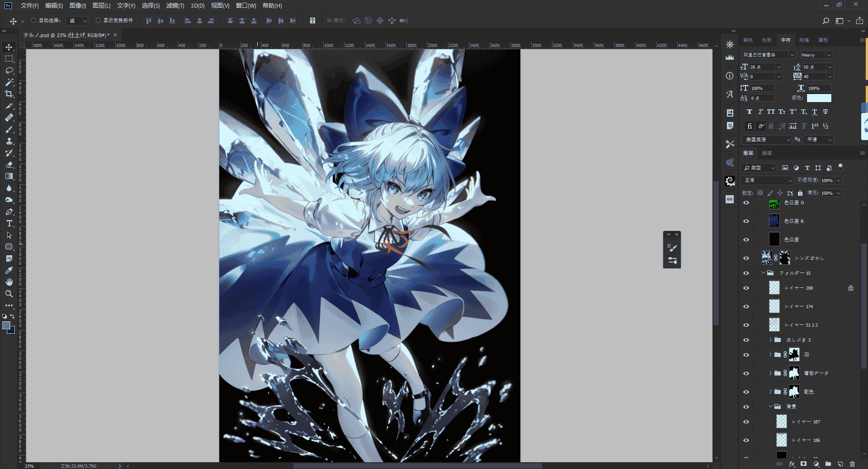Enable the 自动选择 checkbox
The height and width of the screenshot is (469, 868).
pyautogui.click(x=33, y=20)
